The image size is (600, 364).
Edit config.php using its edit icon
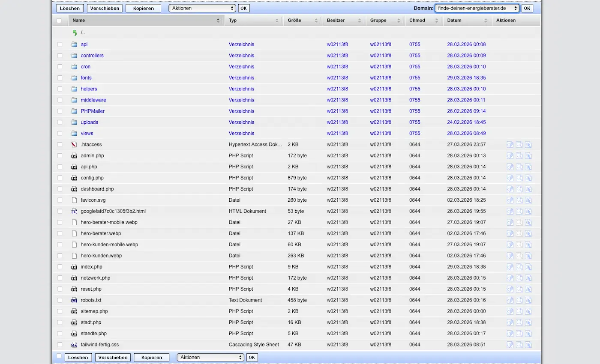510,178
